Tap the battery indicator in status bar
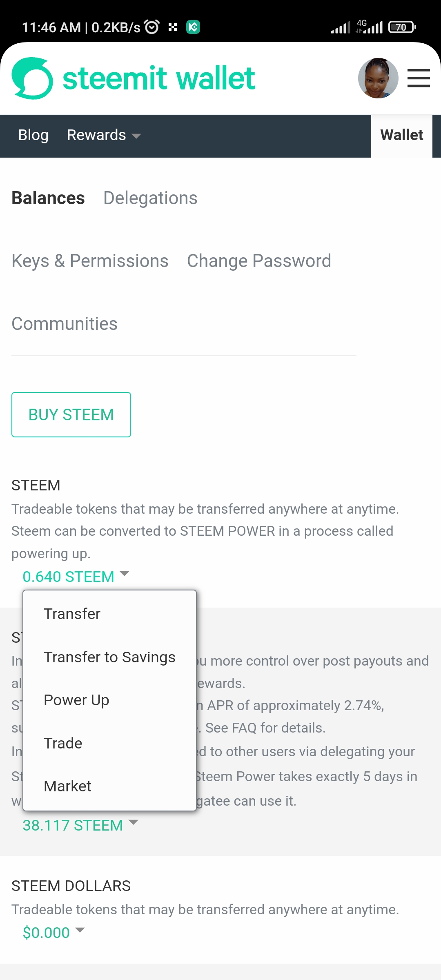 (x=402, y=27)
